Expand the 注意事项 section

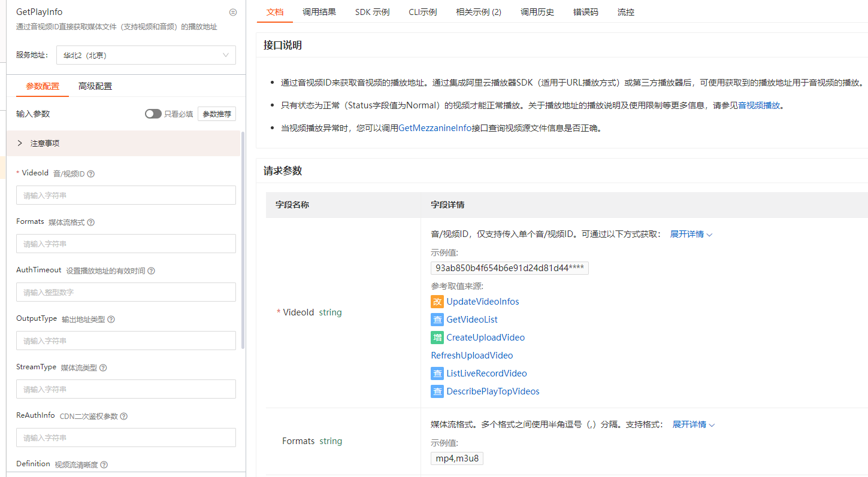[x=123, y=144]
